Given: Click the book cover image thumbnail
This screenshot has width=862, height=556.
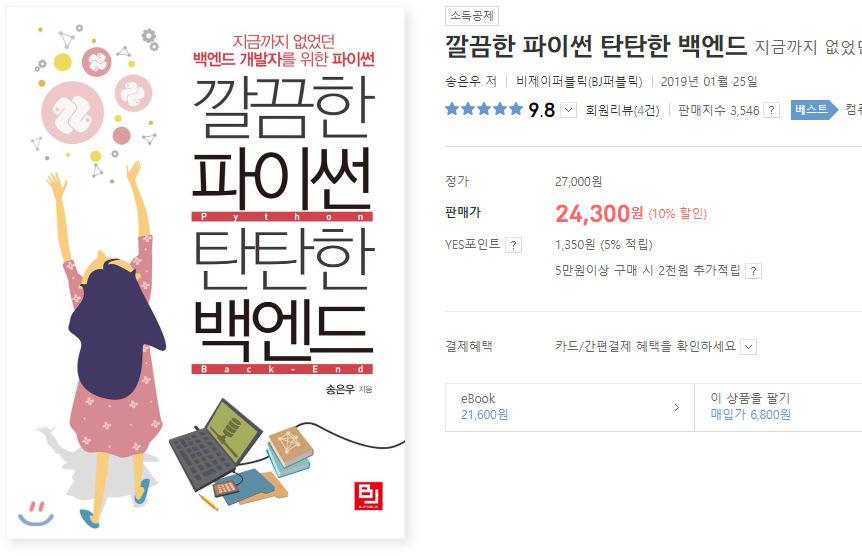Looking at the screenshot, I should tap(205, 272).
